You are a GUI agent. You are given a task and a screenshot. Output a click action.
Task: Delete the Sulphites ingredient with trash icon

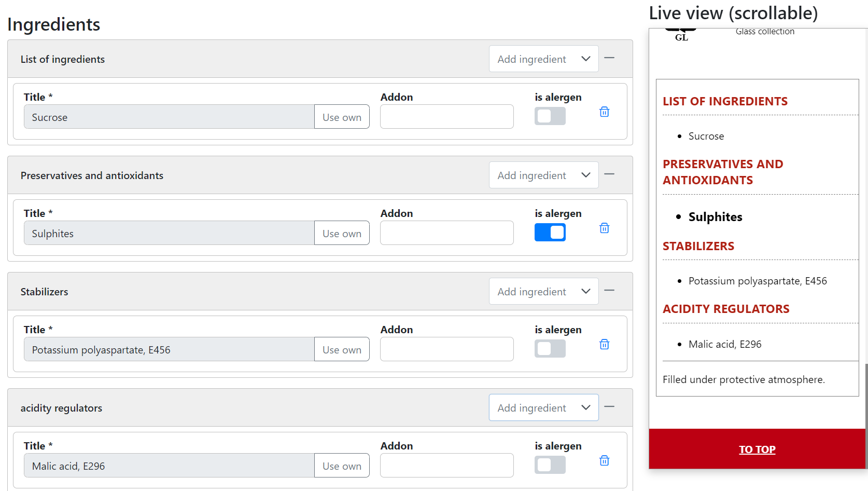[x=604, y=228]
